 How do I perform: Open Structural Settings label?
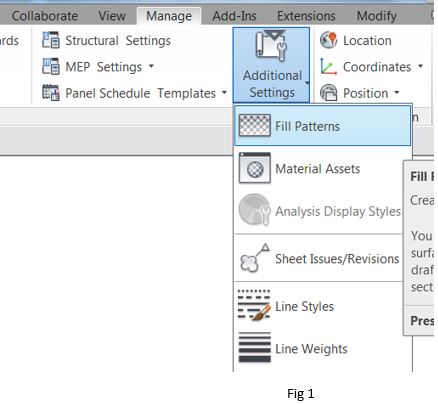[118, 41]
